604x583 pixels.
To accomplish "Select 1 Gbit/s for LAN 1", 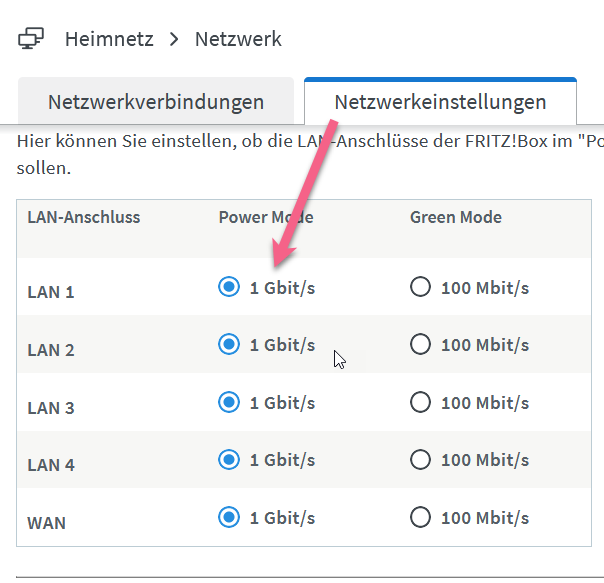I will point(229,287).
